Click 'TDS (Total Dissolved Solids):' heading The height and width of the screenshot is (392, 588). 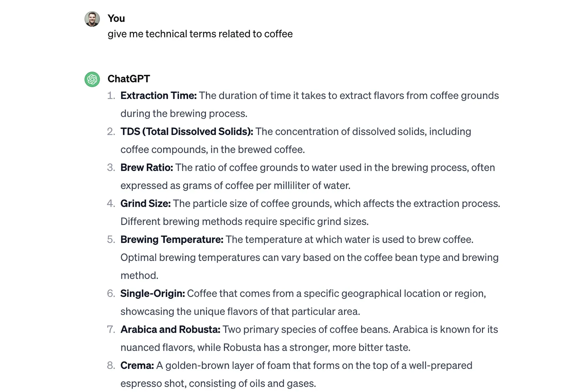pyautogui.click(x=187, y=132)
